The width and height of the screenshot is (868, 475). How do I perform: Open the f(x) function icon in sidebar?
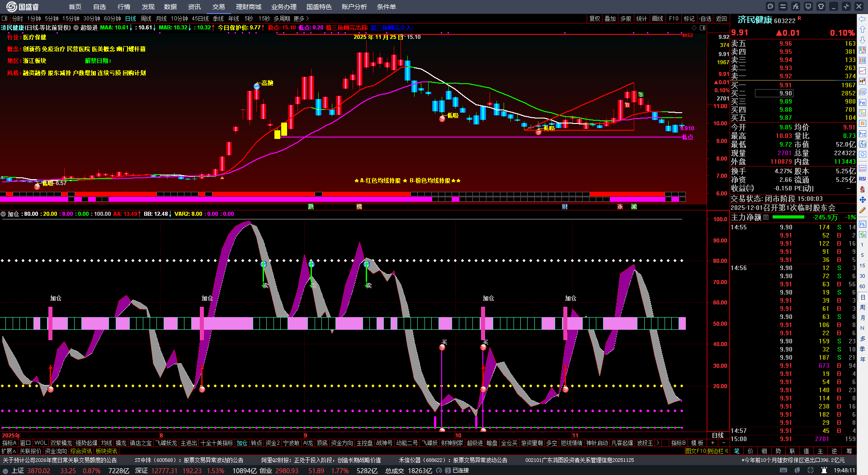(x=863, y=144)
